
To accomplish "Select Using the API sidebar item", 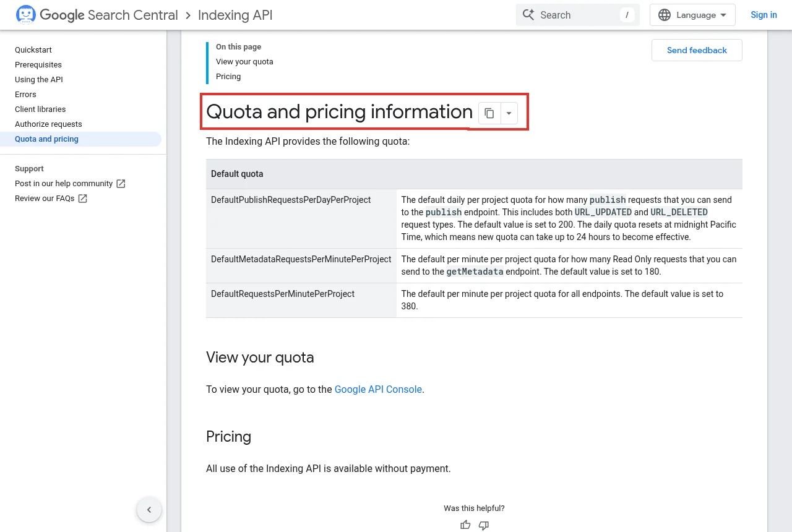I will tap(39, 80).
